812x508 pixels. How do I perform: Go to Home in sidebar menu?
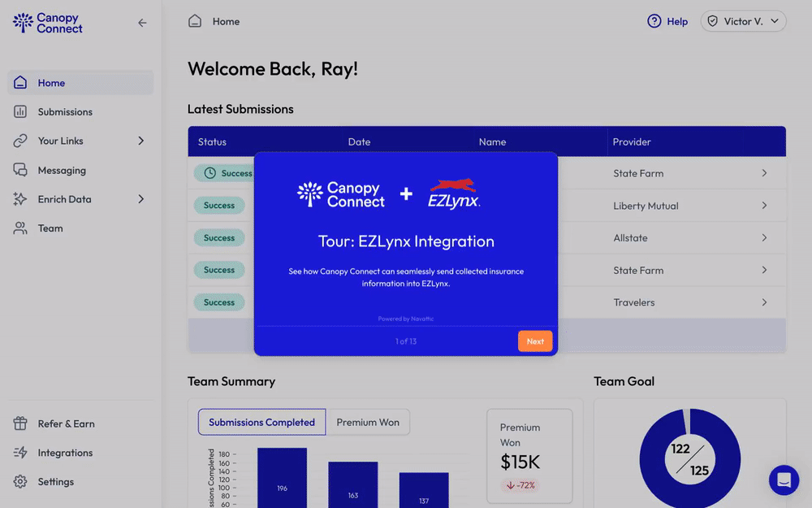tap(80, 82)
